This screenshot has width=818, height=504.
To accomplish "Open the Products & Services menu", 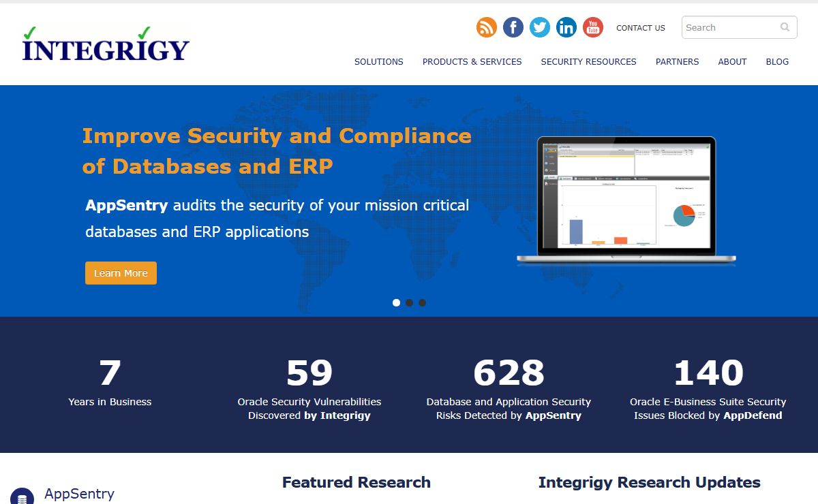I will click(x=472, y=61).
